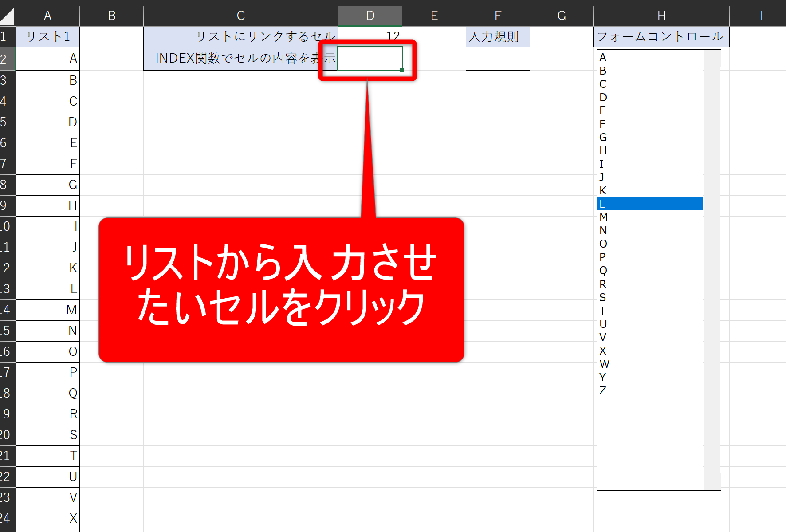This screenshot has width=786, height=532.
Task: Click cell D2 highlighted in red
Action: coord(370,59)
